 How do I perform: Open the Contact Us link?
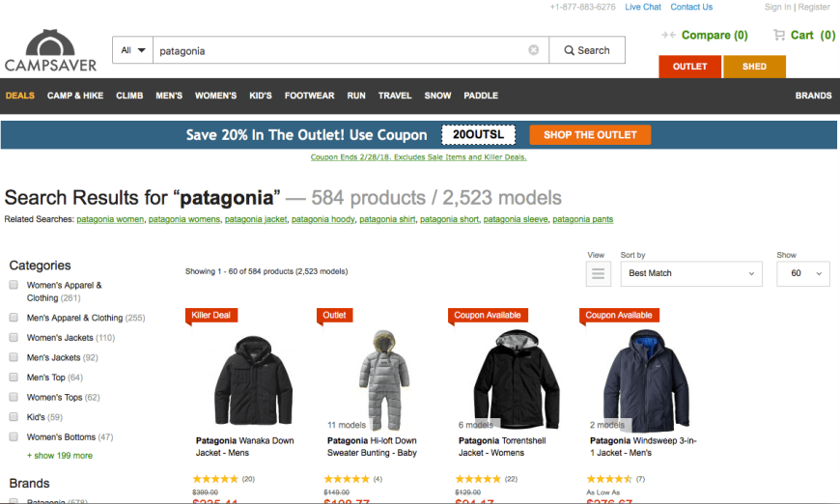[x=691, y=7]
